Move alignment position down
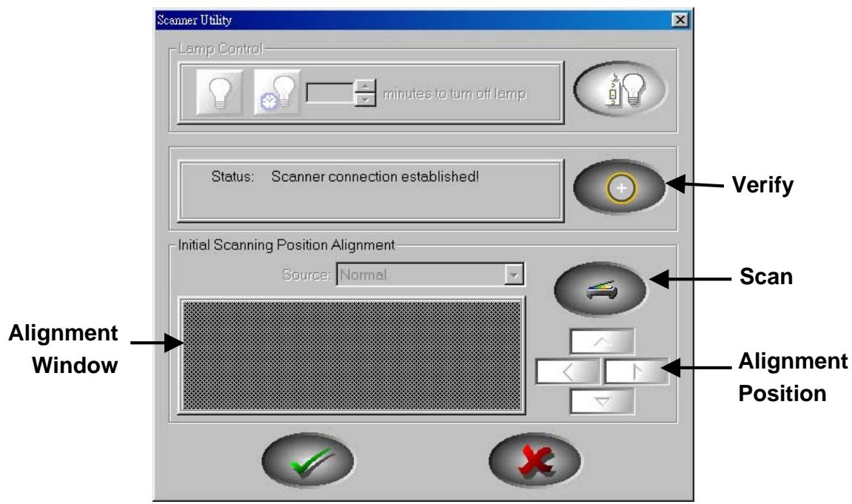The image size is (852, 504). [602, 402]
